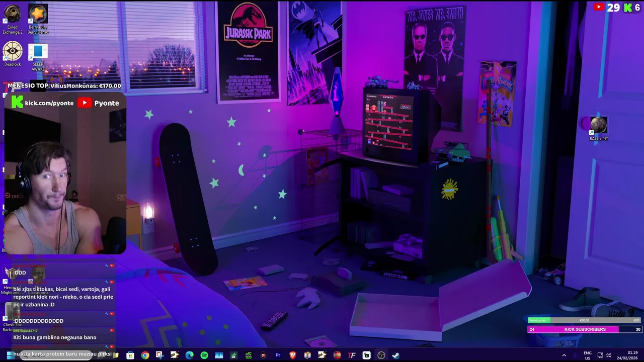Viewport: 644px width, 362px height.
Task: Click the KICK SUBSCRIBERS goal bar
Action: point(585,329)
